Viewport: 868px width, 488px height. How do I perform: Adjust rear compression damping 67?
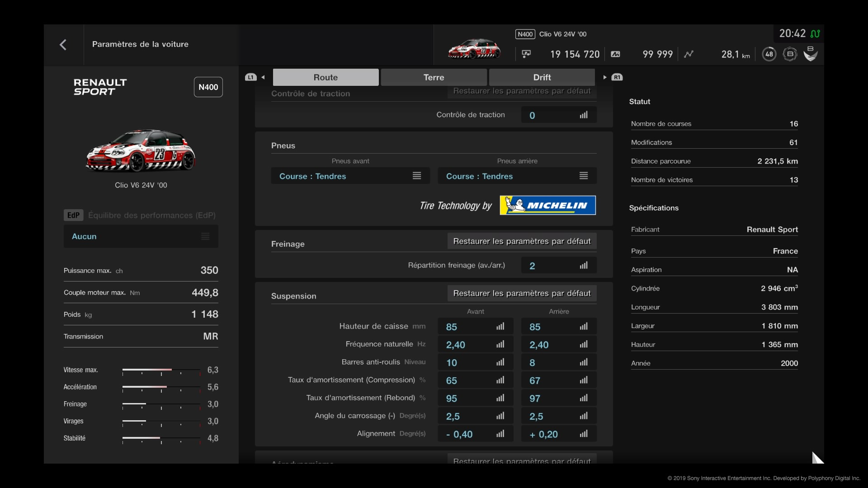point(559,380)
